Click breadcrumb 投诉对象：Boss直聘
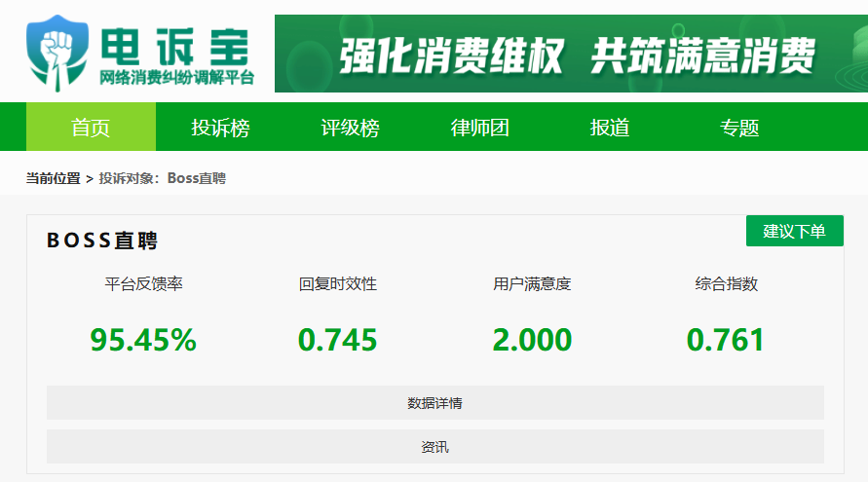The height and width of the screenshot is (482, 868). point(162,178)
